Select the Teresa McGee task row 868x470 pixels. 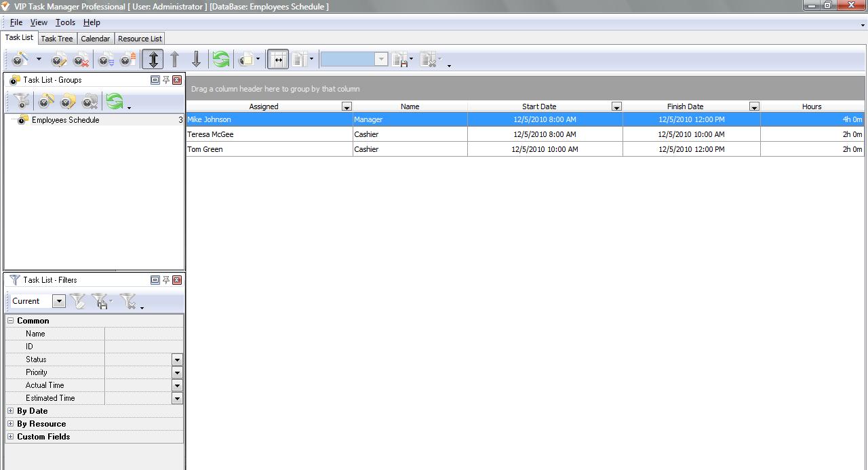407,134
